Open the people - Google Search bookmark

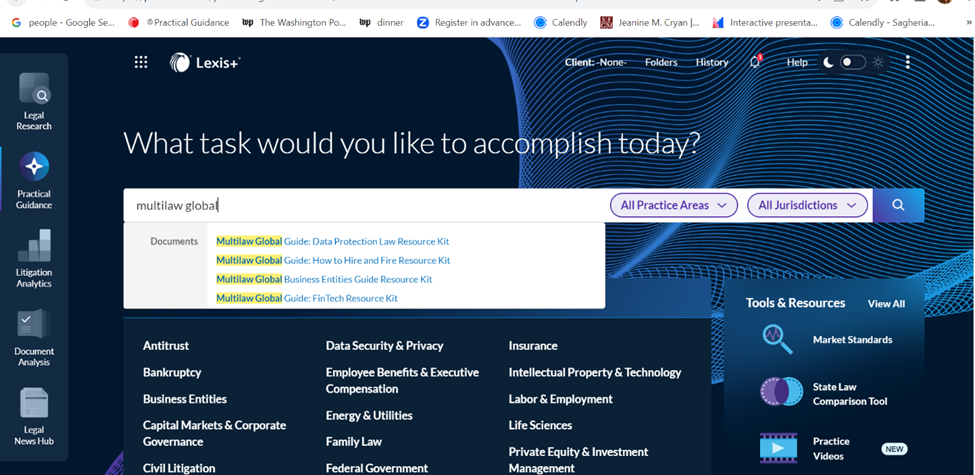click(63, 22)
